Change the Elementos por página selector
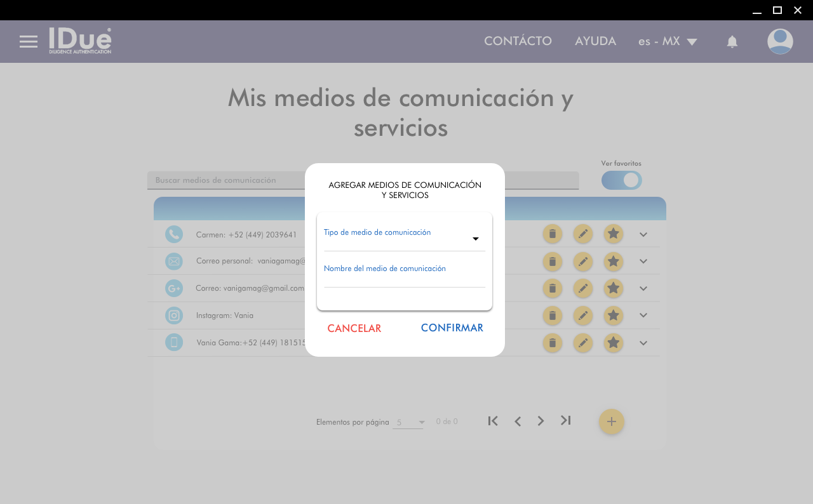Viewport: 813px width, 504px height. 408,422
